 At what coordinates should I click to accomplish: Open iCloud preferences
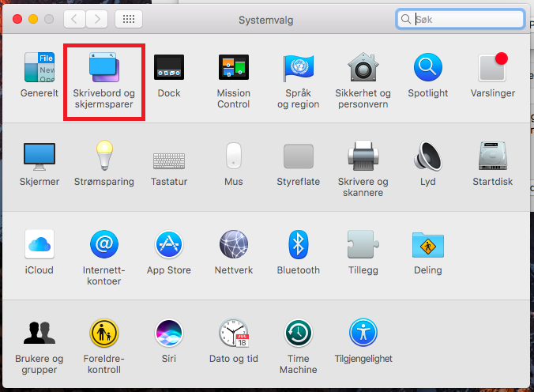[x=39, y=246]
